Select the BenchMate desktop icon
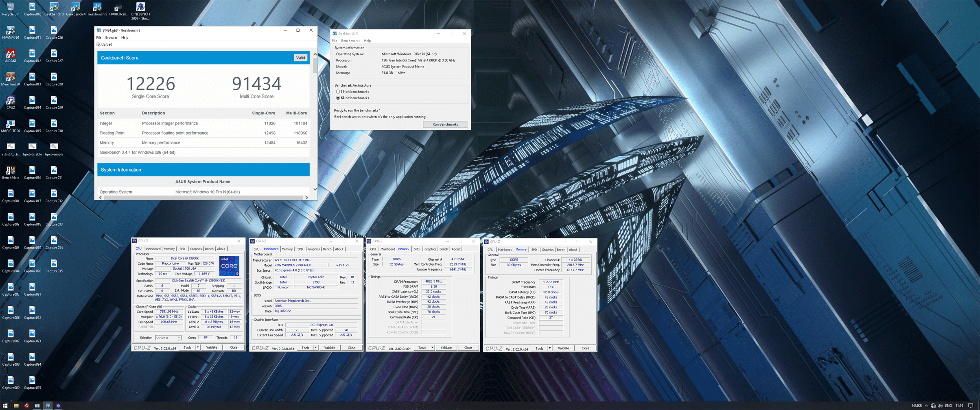Screen dimensions: 980x410 coord(11,172)
